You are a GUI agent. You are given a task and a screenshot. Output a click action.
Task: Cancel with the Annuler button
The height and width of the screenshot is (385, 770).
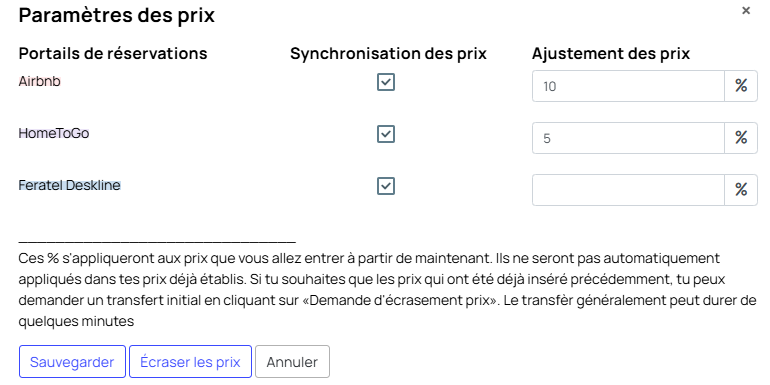tap(292, 362)
